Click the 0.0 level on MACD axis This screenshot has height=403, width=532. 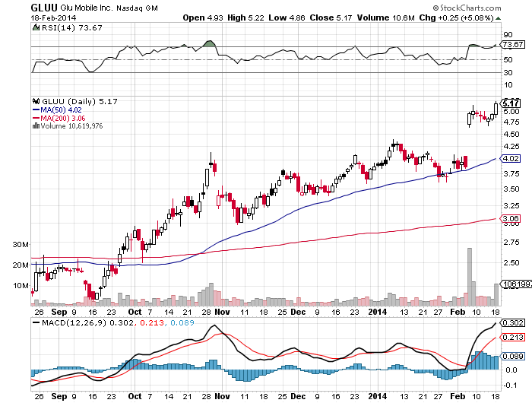point(511,370)
